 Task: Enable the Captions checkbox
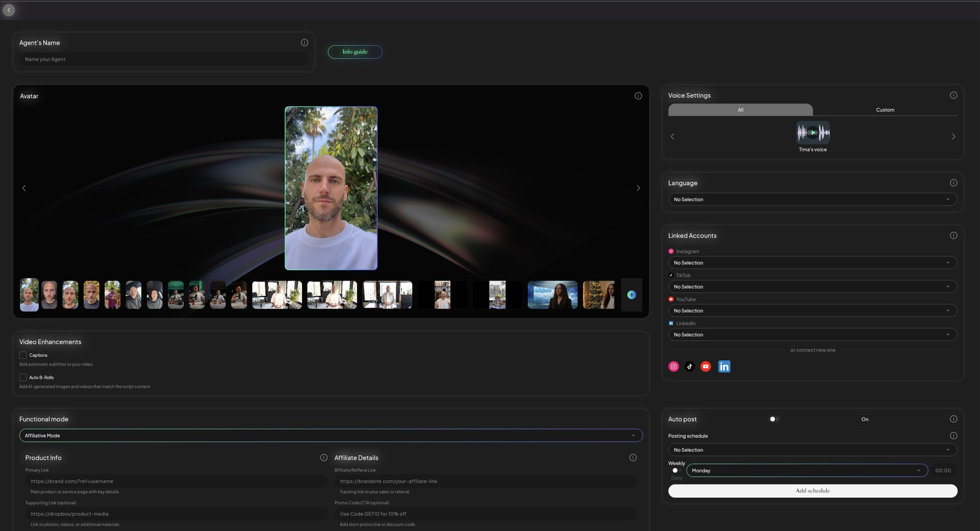click(x=23, y=355)
